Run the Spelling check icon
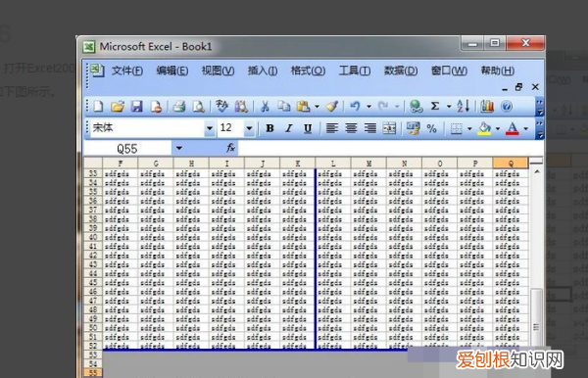Viewport: 588px width, 378px height. coord(222,107)
